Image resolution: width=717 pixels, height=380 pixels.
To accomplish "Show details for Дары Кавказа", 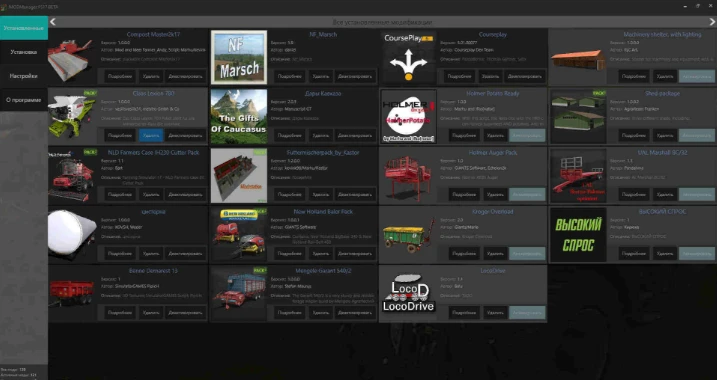I will click(x=289, y=135).
